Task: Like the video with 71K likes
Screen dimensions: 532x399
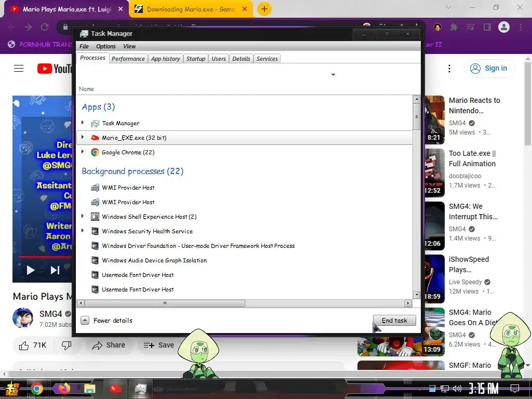Action: (33, 345)
